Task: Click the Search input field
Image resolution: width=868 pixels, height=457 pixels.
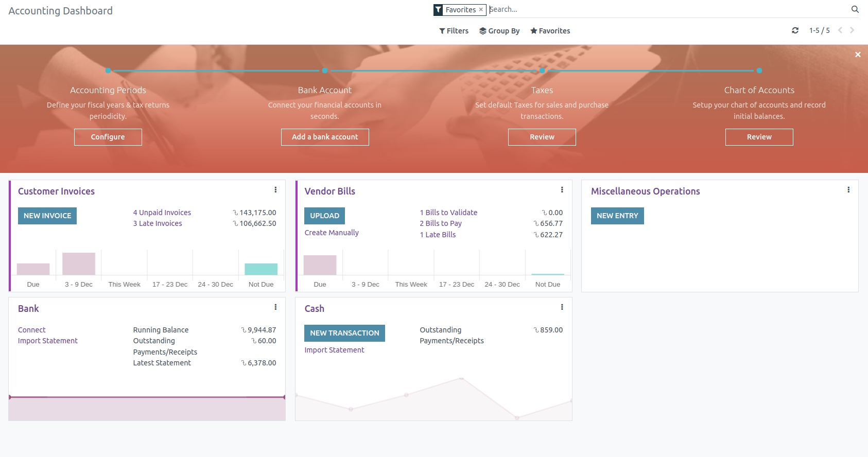Action: click(x=664, y=9)
